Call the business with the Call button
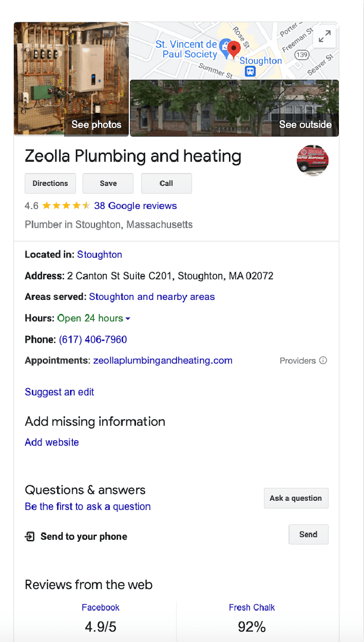Image resolution: width=364 pixels, height=642 pixels. (166, 183)
